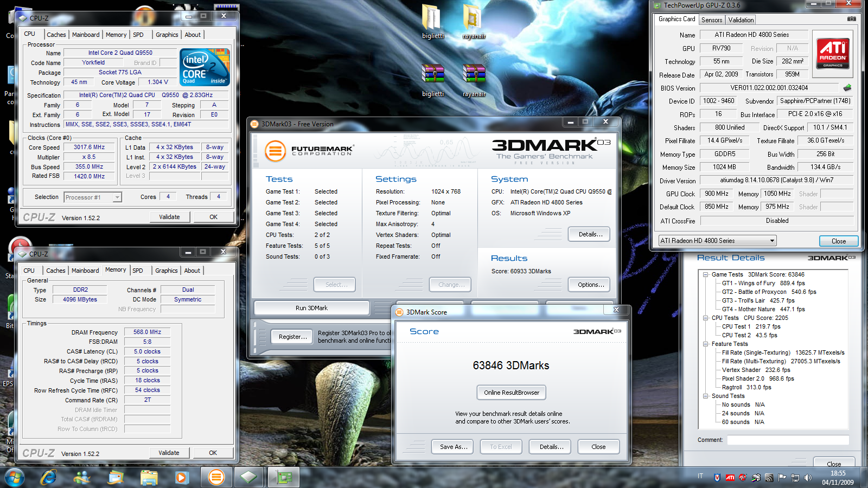Click the Register... button in 3DMark03
This screenshot has width=868, height=488.
[292, 337]
